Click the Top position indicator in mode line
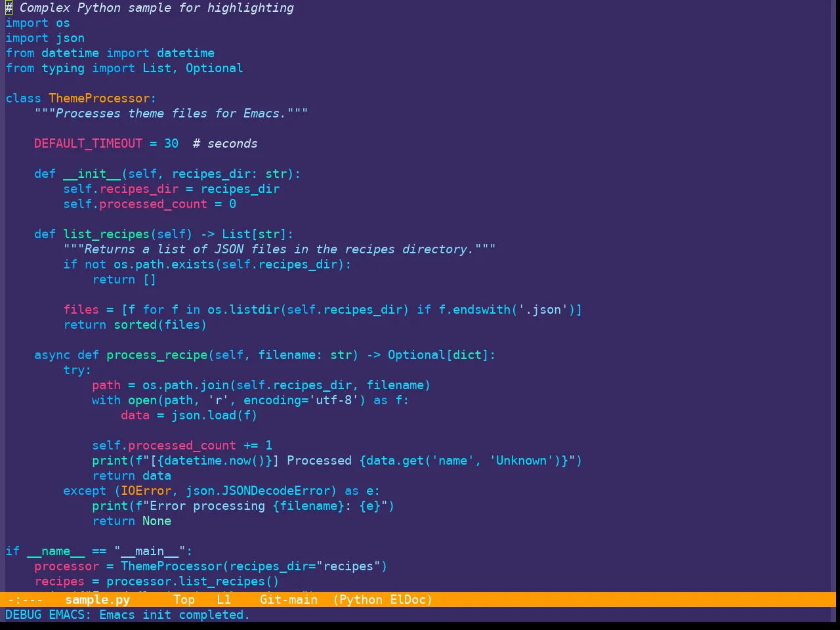 (x=184, y=599)
